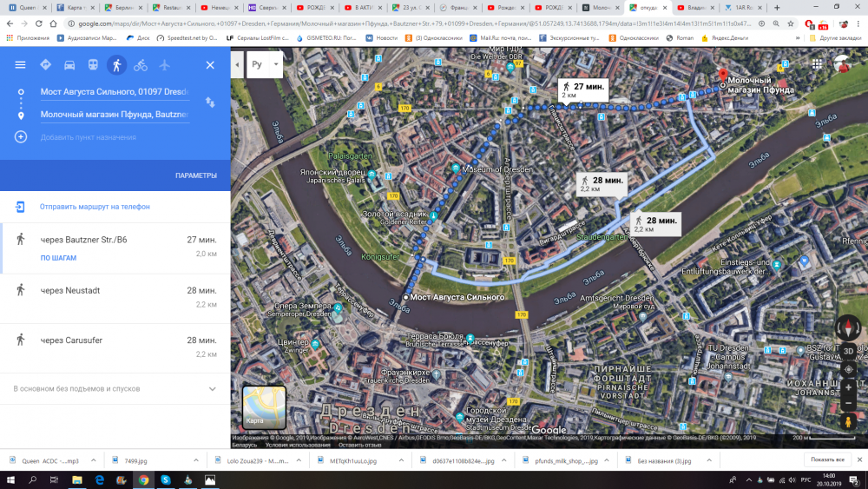Select the walking travel mode
The width and height of the screenshot is (868, 489).
[116, 65]
